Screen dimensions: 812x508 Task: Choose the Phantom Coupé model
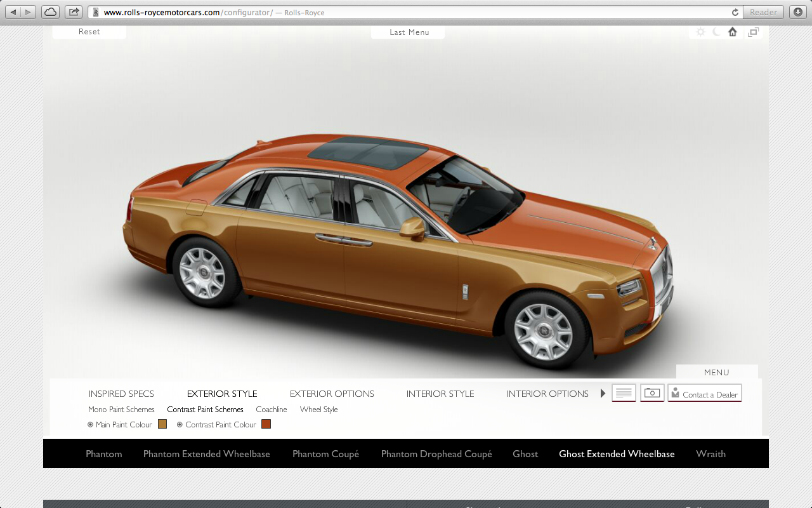pyautogui.click(x=325, y=454)
